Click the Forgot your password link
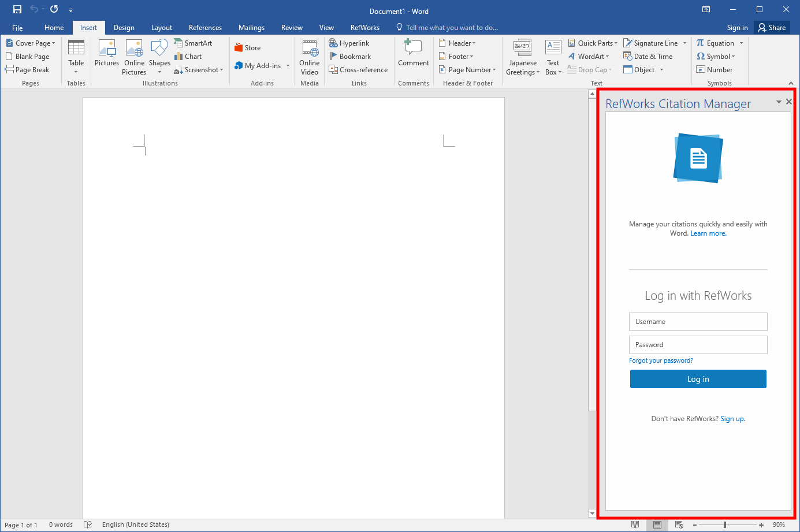Screen dimensions: 800x532 click(661, 360)
